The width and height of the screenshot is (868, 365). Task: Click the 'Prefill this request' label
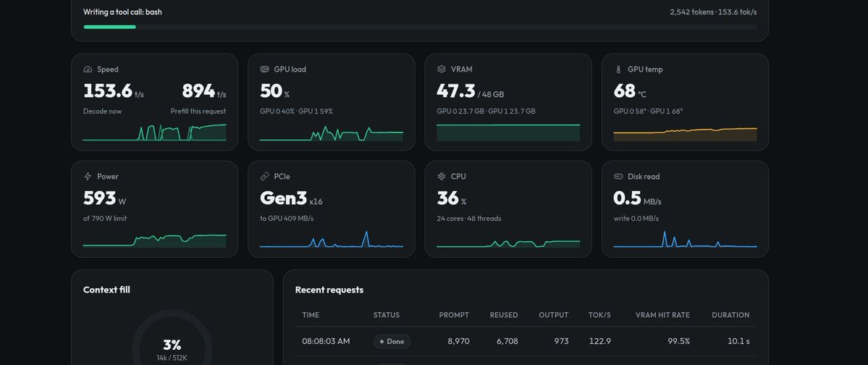pyautogui.click(x=198, y=111)
